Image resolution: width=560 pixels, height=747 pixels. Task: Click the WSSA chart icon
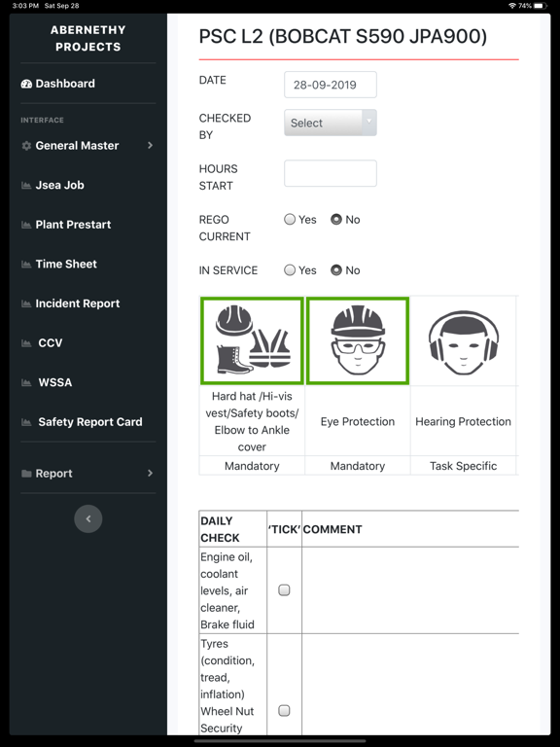pos(26,383)
